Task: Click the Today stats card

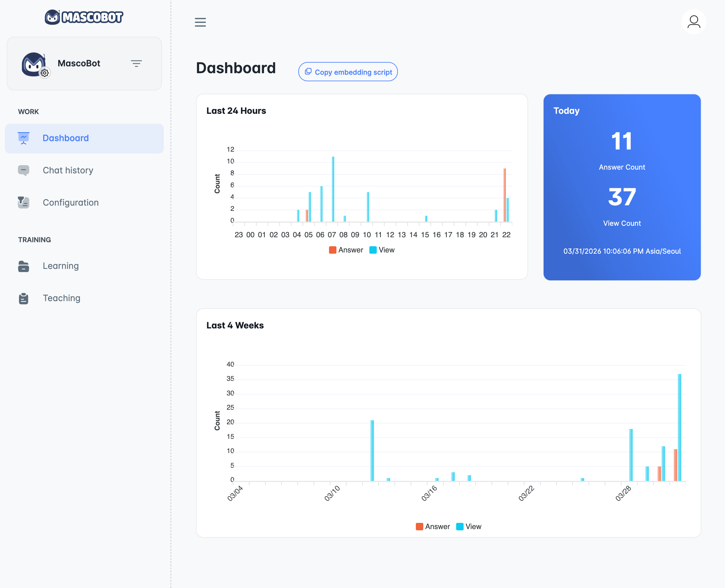Action: click(x=622, y=187)
